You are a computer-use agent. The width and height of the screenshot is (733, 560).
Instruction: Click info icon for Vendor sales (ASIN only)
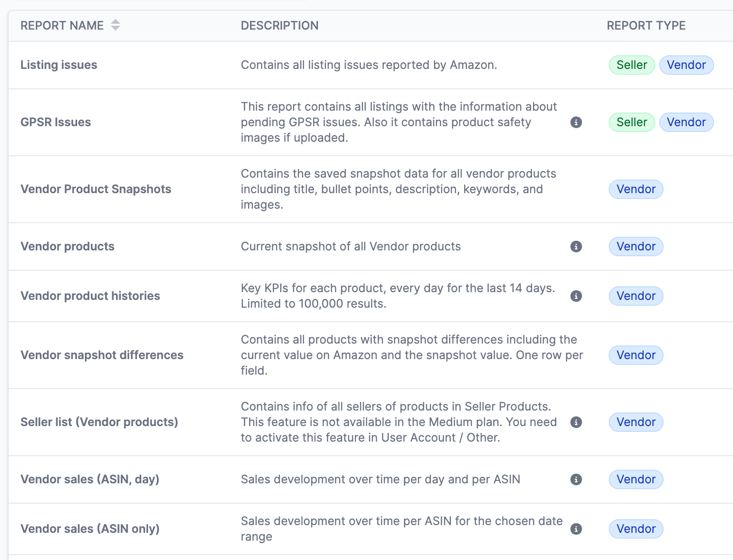(576, 529)
